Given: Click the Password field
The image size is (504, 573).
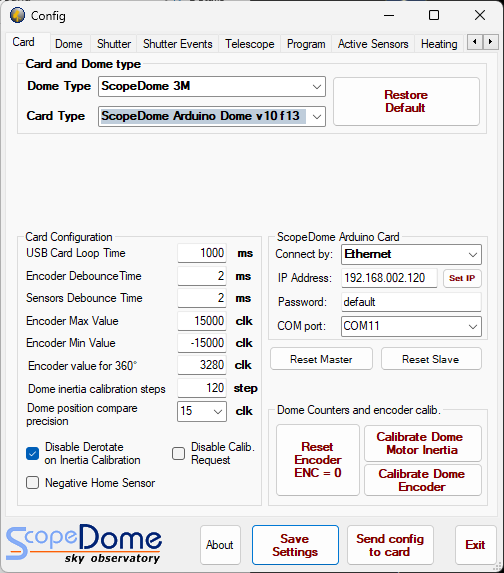Looking at the screenshot, I should coord(412,302).
